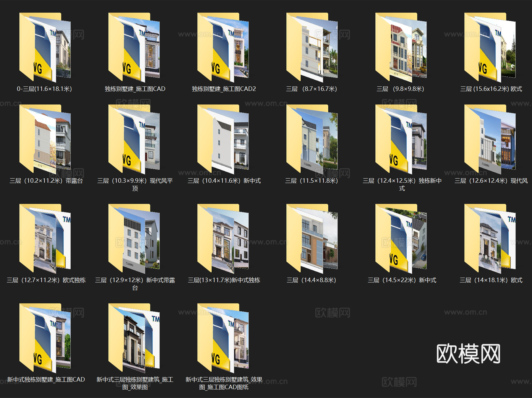The height and width of the screenshot is (398, 532).
Task: Click the label 新中式独栋别墅建_施工图CAD
Action: tap(46, 380)
